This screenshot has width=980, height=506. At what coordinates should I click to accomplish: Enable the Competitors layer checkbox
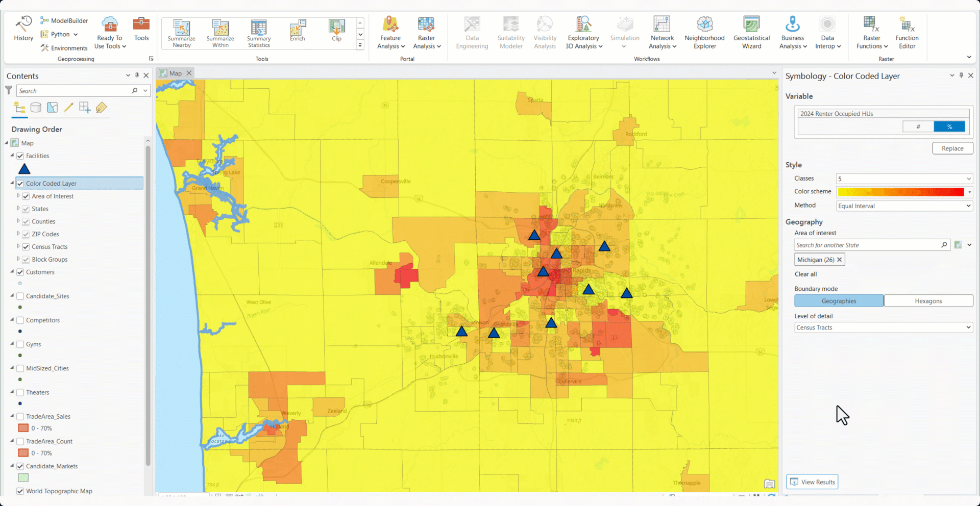[x=20, y=320]
